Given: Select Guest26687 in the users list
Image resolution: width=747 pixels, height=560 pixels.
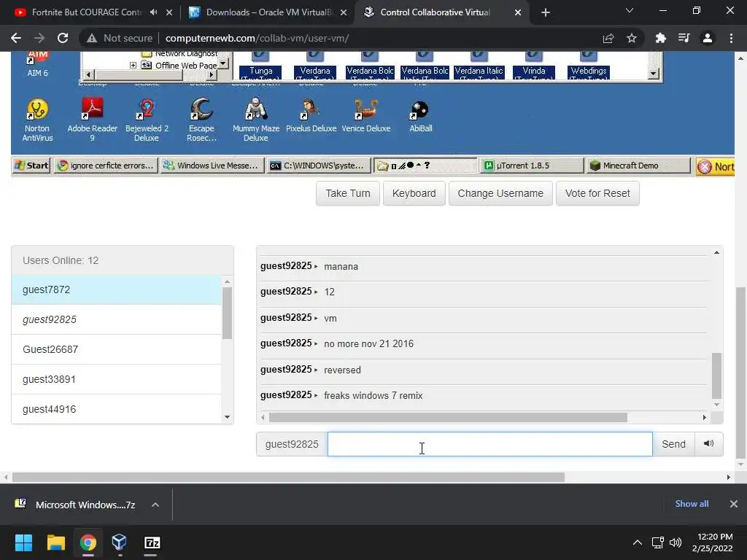Looking at the screenshot, I should (x=116, y=349).
